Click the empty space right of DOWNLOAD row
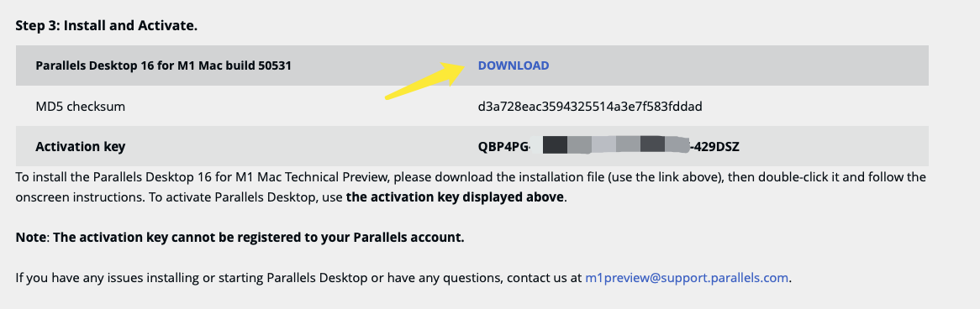This screenshot has width=980, height=309. (737, 65)
